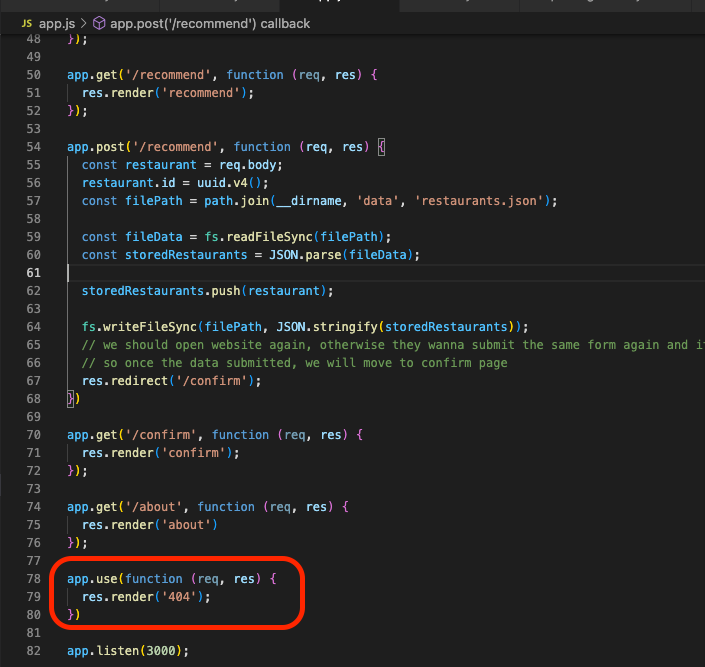Click the comment starting 'we should open website again'
Screen dimensions: 705x667
click(393, 345)
